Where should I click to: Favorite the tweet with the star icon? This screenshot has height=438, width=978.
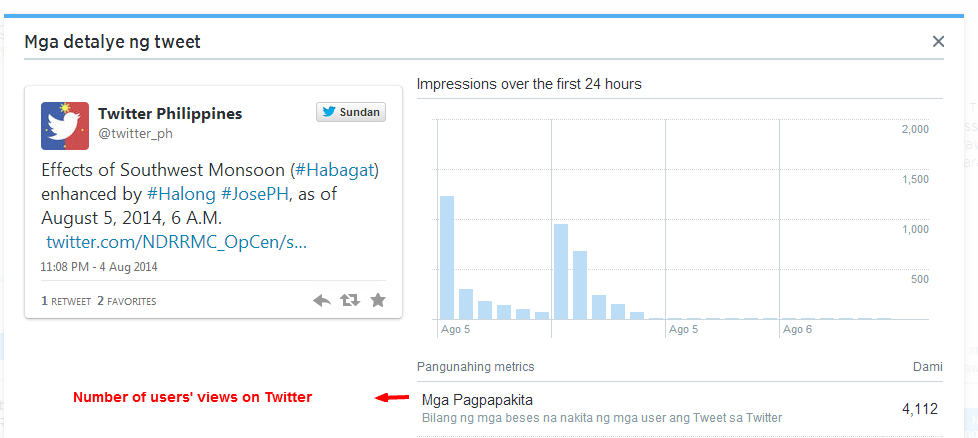[378, 300]
